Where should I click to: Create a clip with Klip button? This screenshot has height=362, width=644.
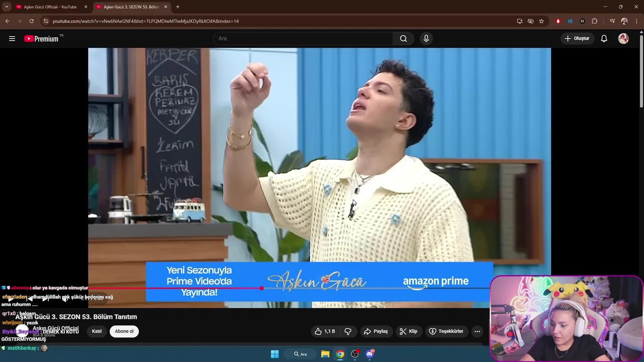pos(408,331)
